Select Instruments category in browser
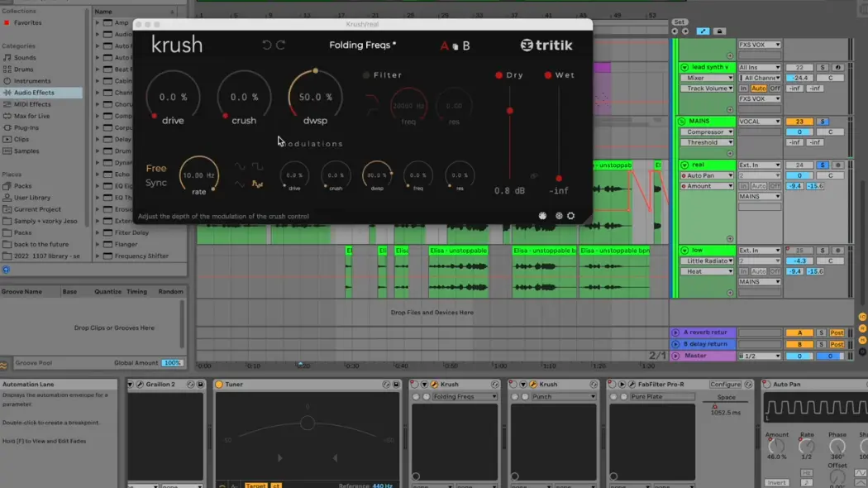This screenshot has width=868, height=488. 32,81
